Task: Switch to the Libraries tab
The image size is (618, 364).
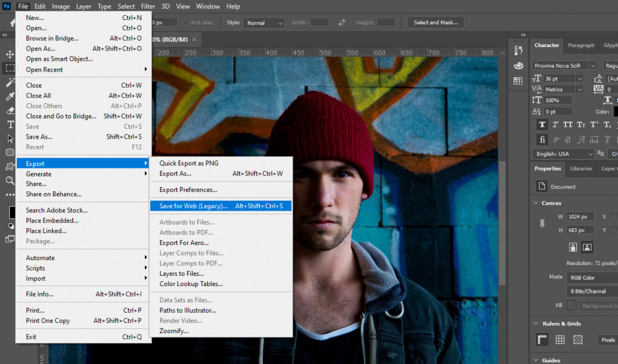Action: click(581, 168)
